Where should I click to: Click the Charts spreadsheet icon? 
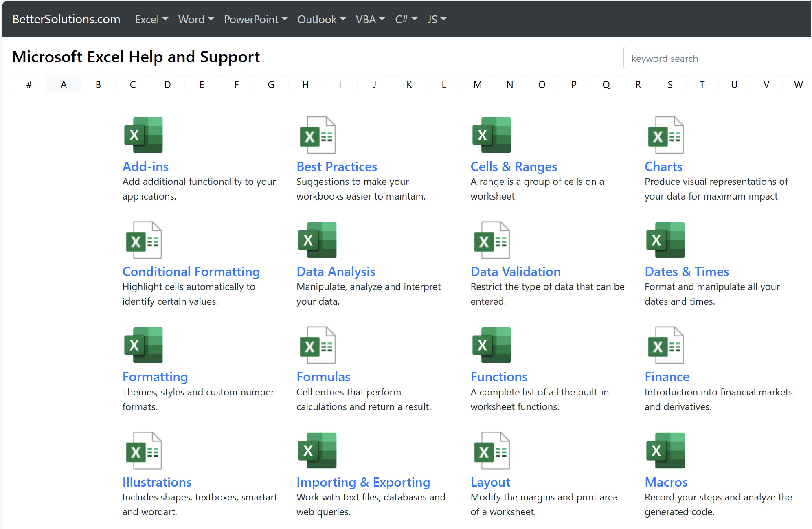[666, 135]
